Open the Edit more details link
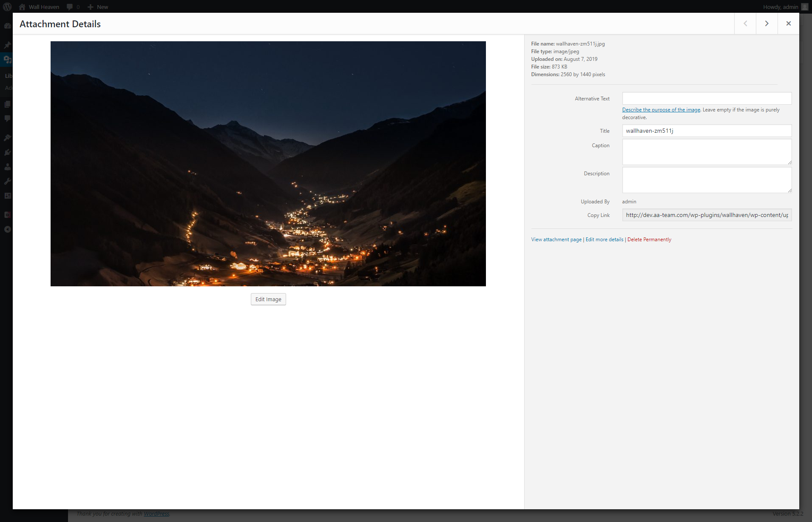This screenshot has width=812, height=522. tap(605, 240)
